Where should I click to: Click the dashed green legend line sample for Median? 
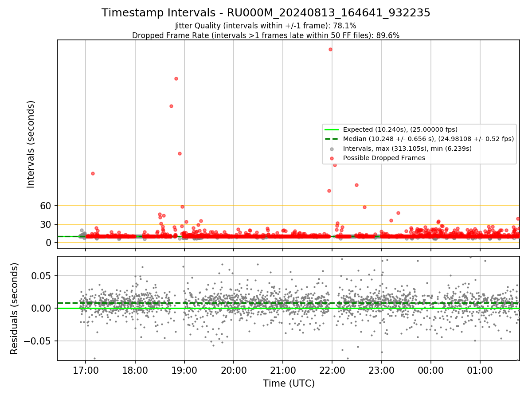332,139
